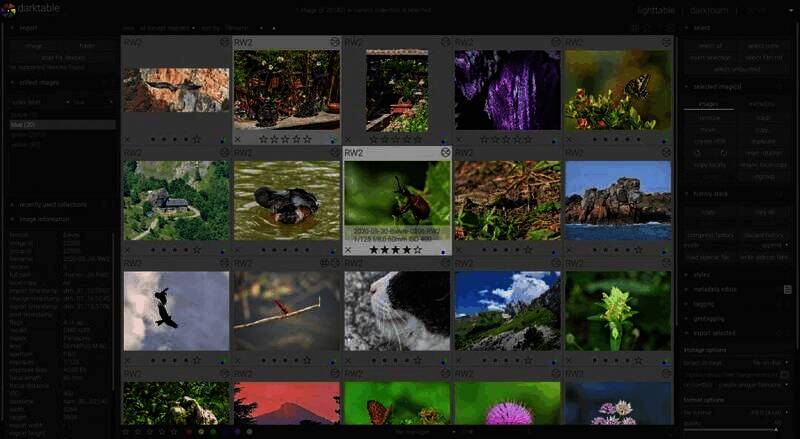Click the compress history button

(x=709, y=235)
